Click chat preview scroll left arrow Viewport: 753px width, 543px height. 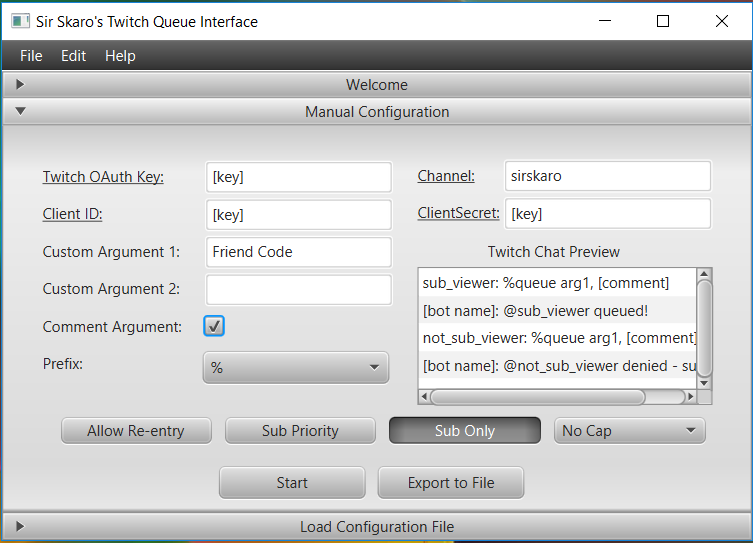point(425,397)
